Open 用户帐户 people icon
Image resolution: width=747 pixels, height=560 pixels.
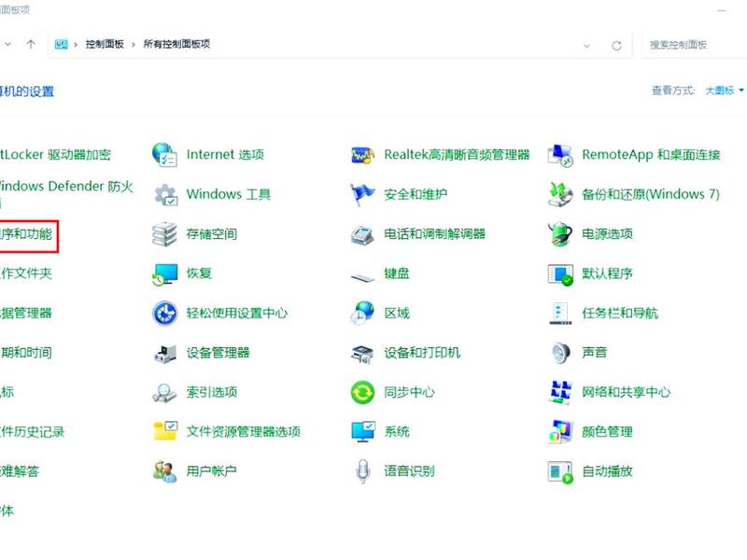click(x=165, y=471)
